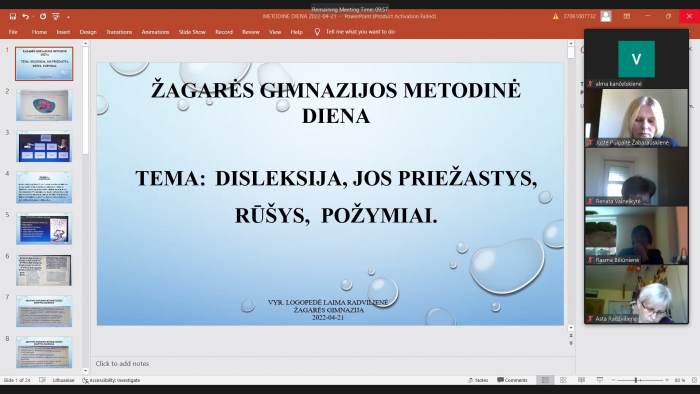
Task: Select Renata Vainekytė video tile
Action: (x=636, y=177)
